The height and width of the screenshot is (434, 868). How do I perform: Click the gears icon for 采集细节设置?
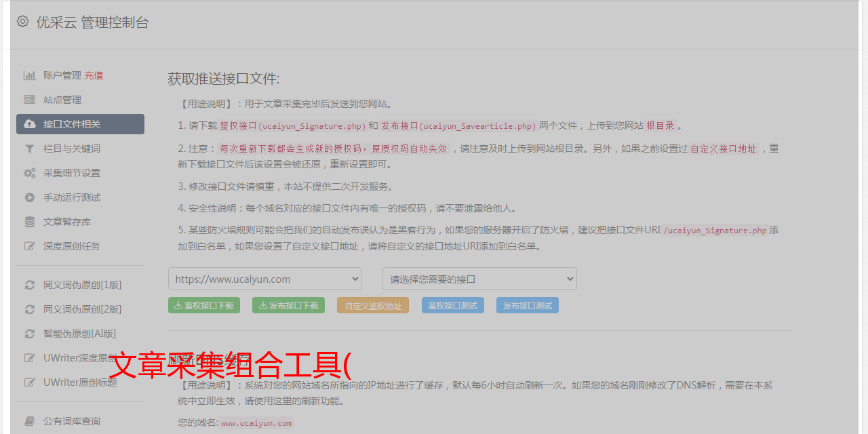[30, 173]
